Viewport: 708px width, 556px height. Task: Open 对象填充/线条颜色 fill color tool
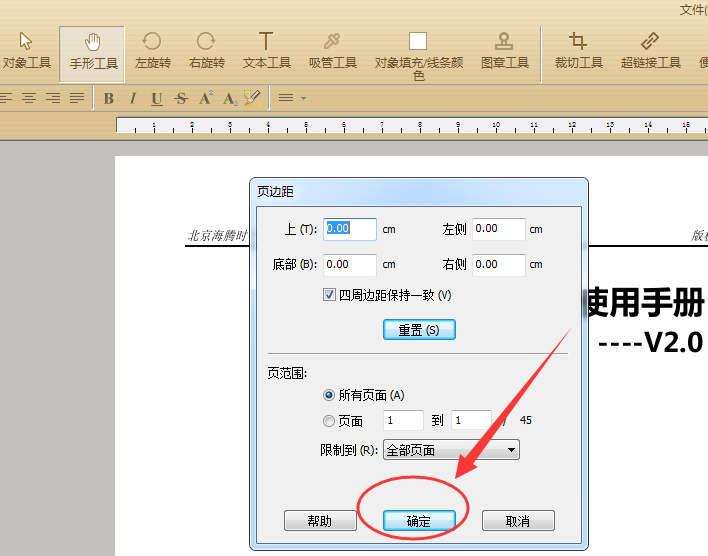[x=419, y=56]
